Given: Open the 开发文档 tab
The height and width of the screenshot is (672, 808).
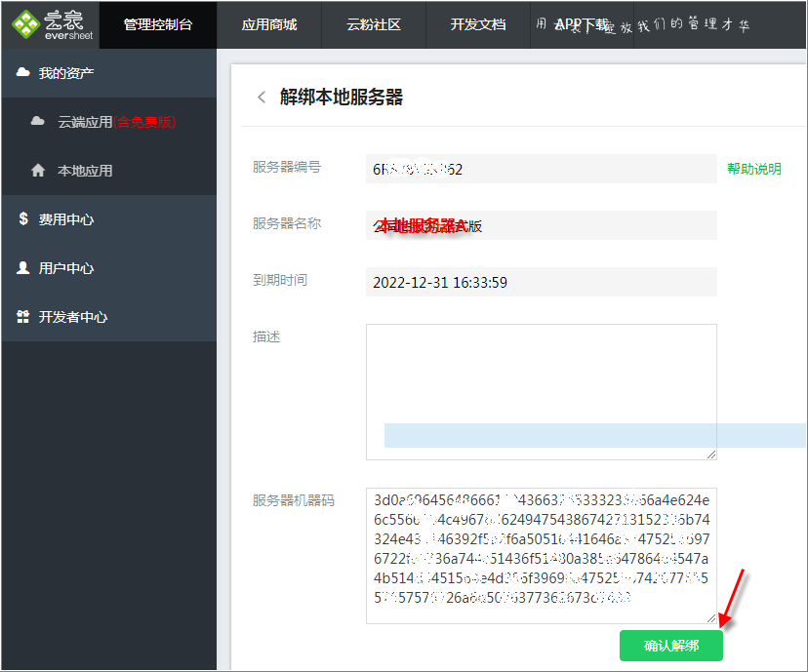Looking at the screenshot, I should click(x=478, y=24).
